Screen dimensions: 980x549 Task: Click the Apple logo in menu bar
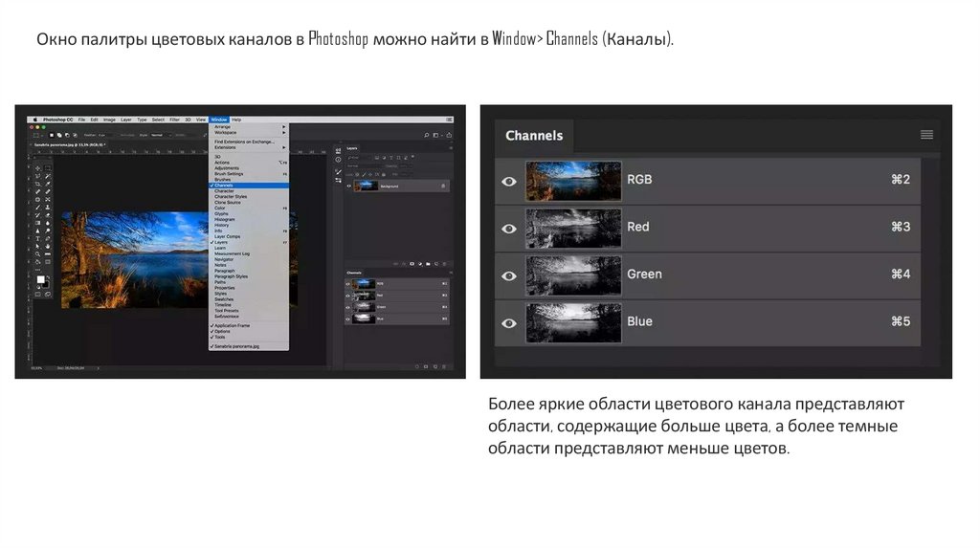[x=35, y=120]
